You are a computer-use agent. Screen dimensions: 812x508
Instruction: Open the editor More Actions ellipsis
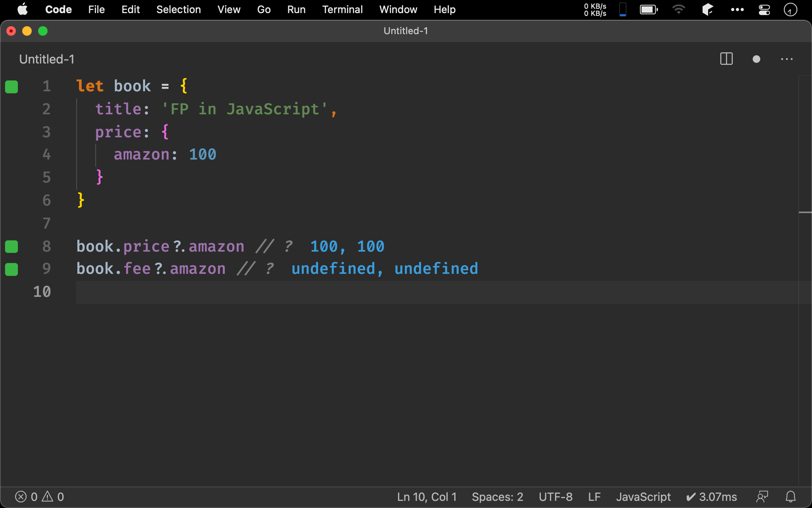pyautogui.click(x=787, y=59)
